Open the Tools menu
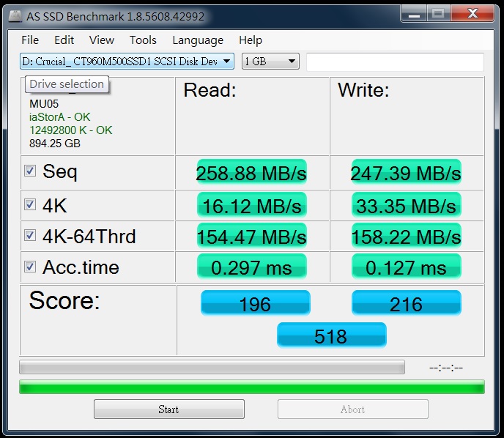The width and height of the screenshot is (504, 438). coord(143,40)
